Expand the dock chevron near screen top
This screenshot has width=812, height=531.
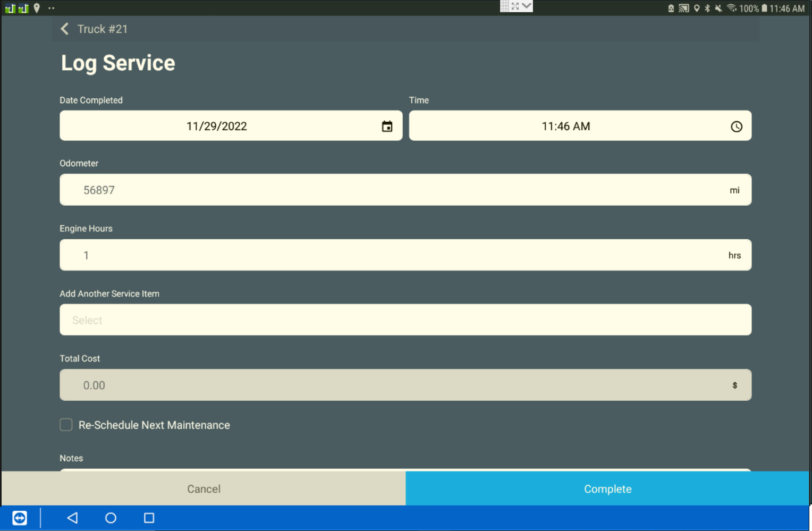pyautogui.click(x=527, y=6)
